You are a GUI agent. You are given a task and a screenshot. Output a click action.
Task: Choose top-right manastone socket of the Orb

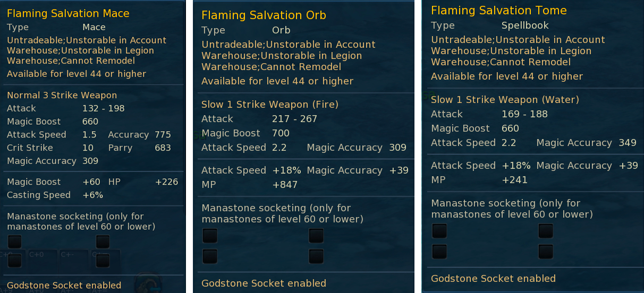316,236
